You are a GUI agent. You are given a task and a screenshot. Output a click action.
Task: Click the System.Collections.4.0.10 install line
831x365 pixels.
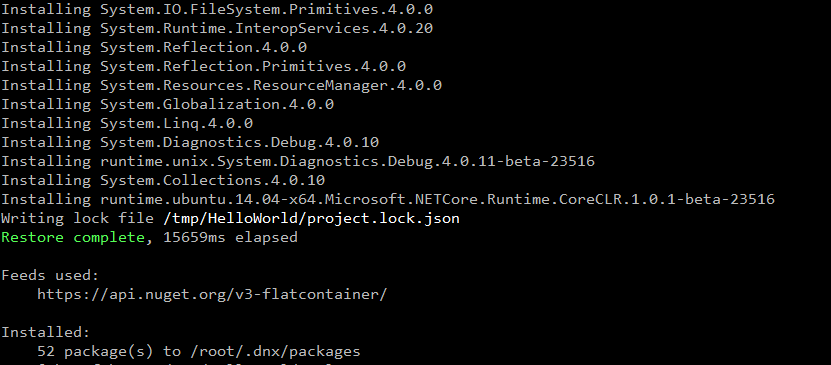point(163,180)
